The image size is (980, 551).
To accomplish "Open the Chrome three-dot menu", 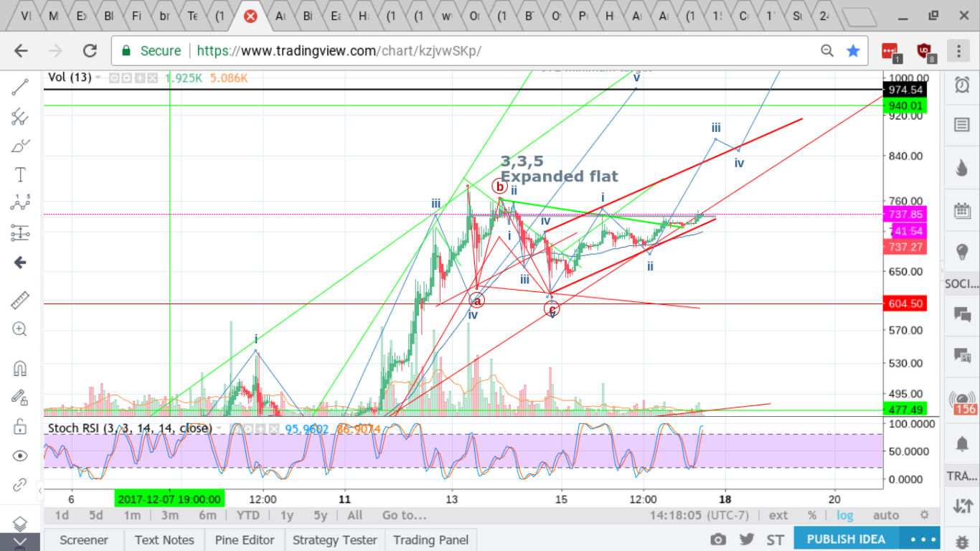I will click(958, 51).
